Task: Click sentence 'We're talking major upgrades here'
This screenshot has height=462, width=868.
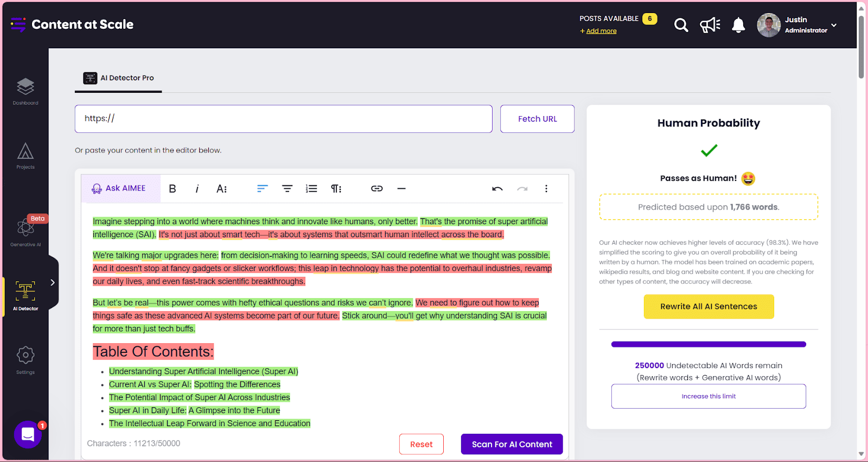Action: coord(156,255)
